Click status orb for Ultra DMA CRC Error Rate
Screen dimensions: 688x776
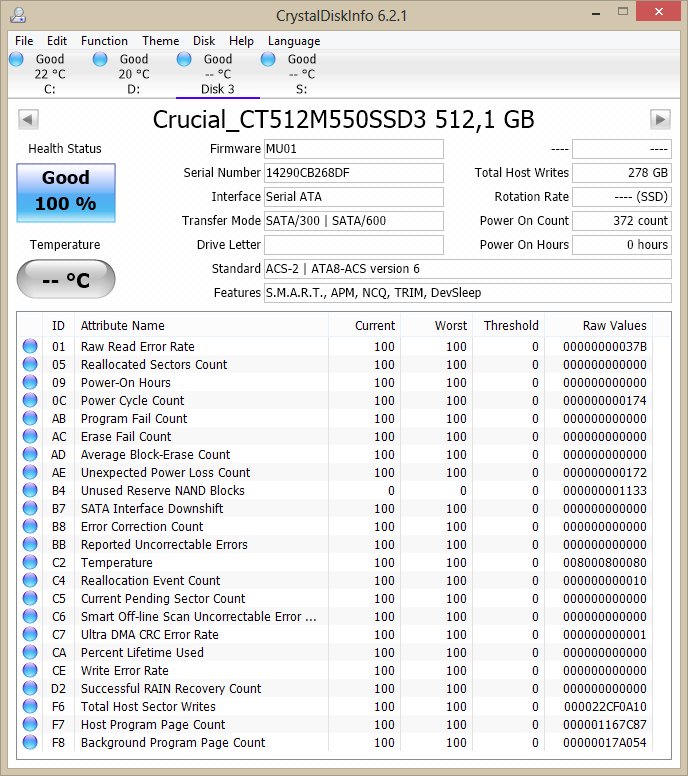(30, 634)
